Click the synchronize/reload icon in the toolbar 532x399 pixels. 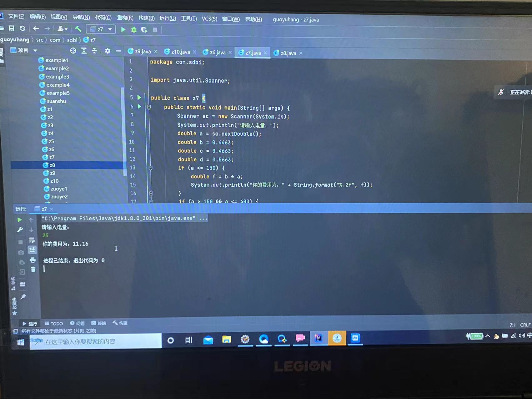tap(23, 28)
